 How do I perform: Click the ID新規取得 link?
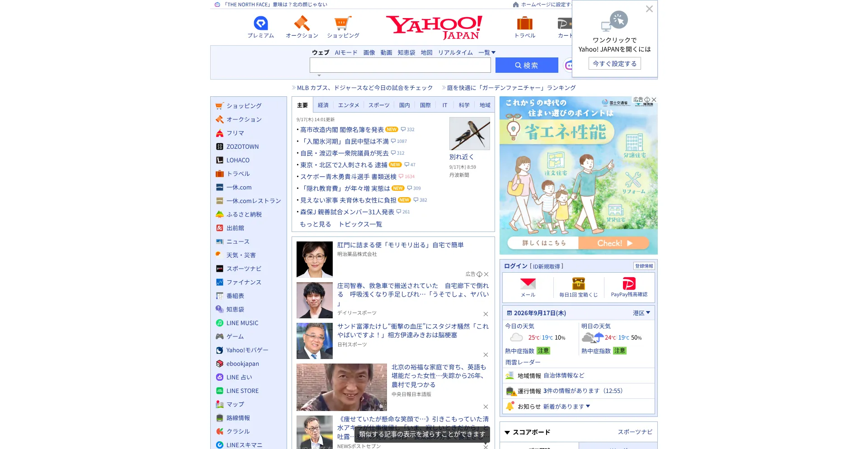(547, 266)
